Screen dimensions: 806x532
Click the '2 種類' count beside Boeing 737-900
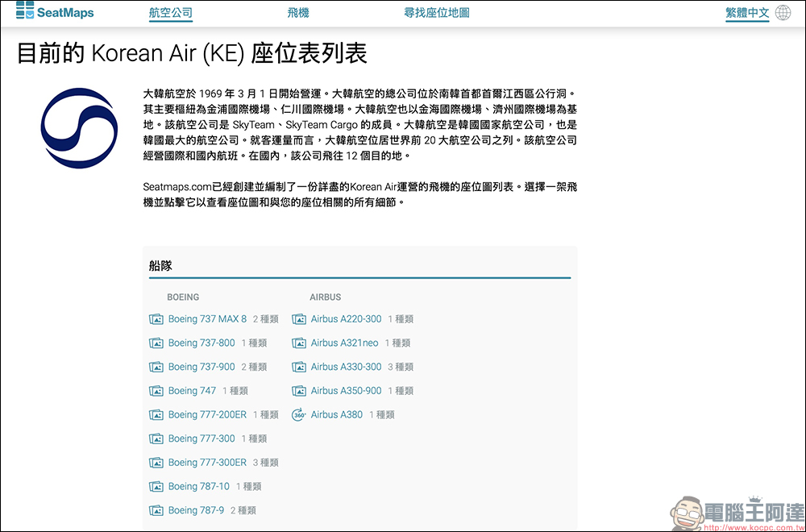point(254,367)
